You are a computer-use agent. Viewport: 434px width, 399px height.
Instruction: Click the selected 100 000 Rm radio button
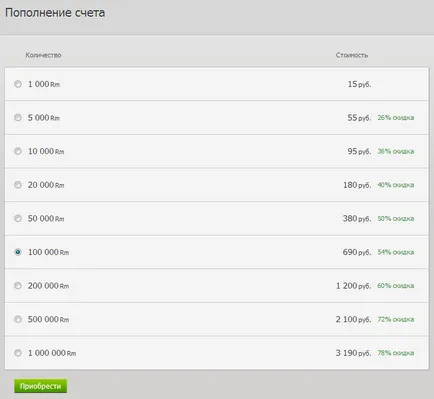[x=18, y=252]
